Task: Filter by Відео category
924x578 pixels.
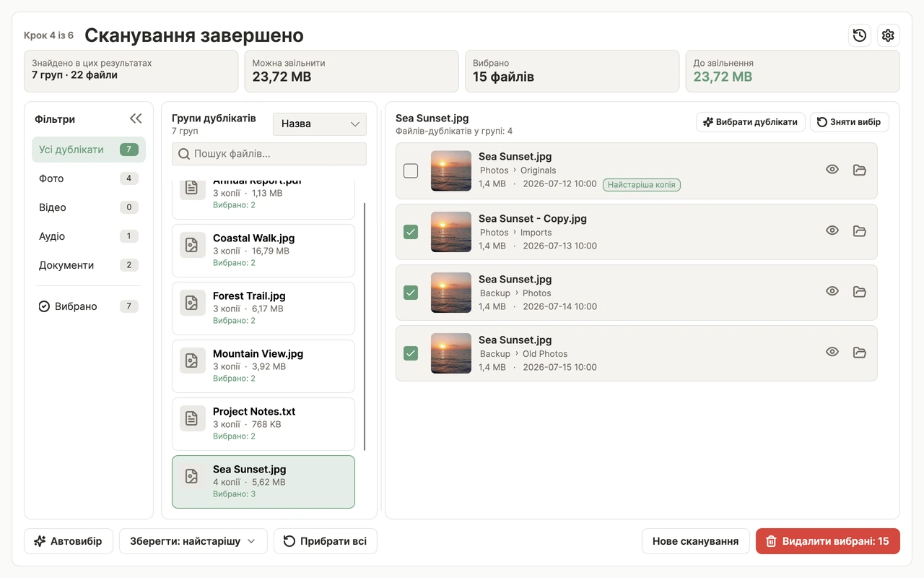Action: (89, 207)
